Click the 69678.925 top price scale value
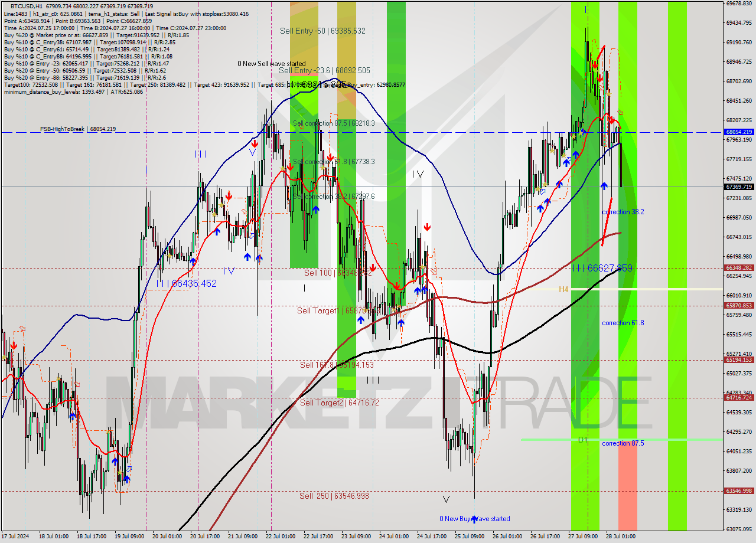The height and width of the screenshot is (543, 756). coord(739,4)
